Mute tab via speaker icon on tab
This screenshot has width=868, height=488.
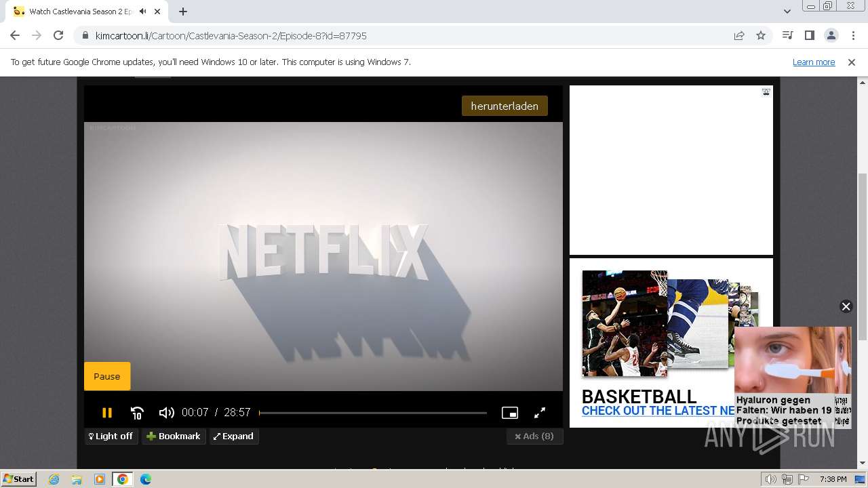143,12
